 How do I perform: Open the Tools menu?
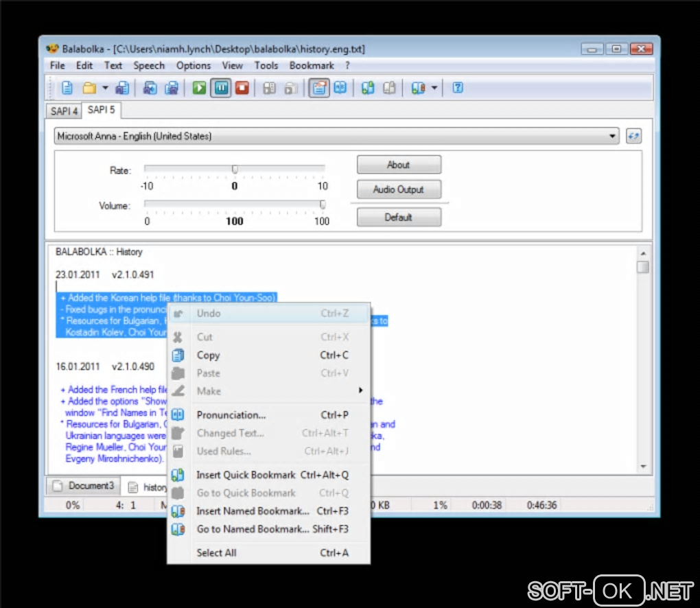(x=266, y=66)
